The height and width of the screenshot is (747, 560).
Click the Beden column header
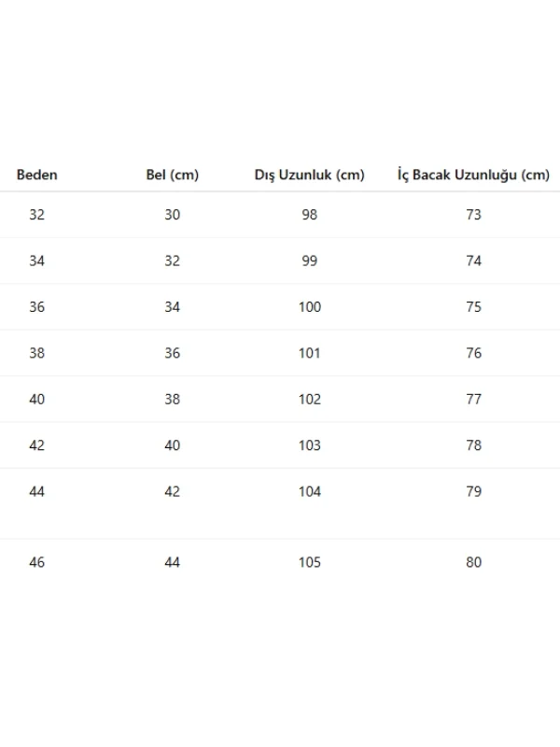pos(37,175)
